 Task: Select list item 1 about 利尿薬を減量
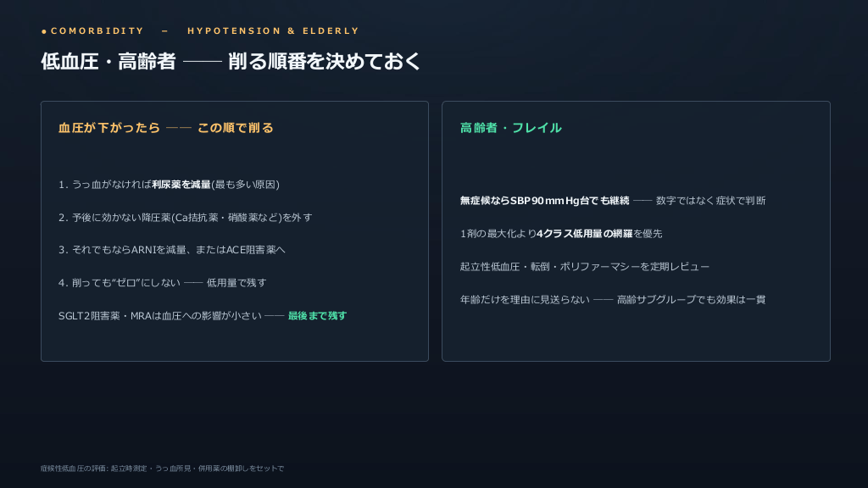[x=169, y=184]
